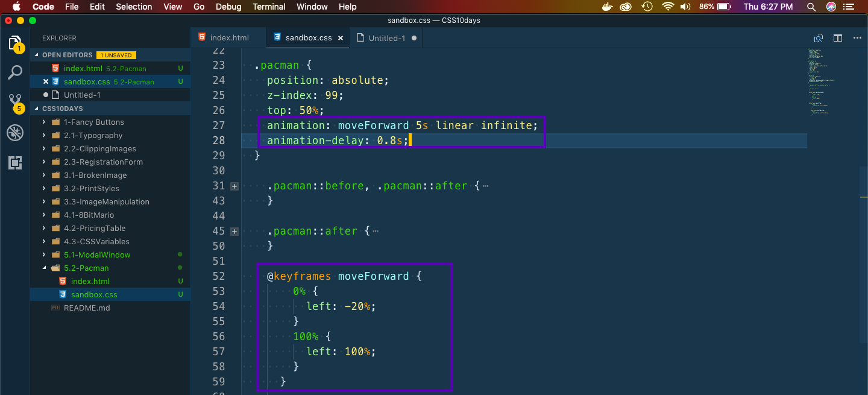
Task: Open the Debug menu
Action: (228, 7)
